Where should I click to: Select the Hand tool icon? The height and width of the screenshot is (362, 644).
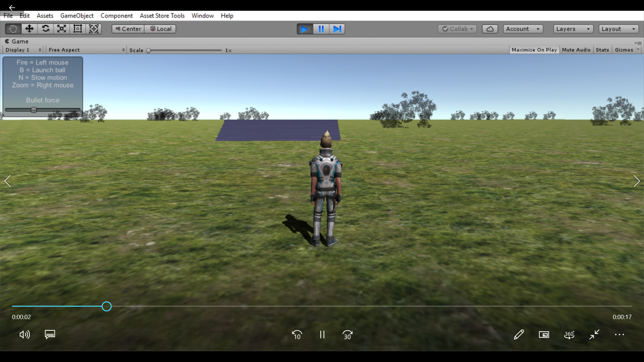pyautogui.click(x=13, y=29)
